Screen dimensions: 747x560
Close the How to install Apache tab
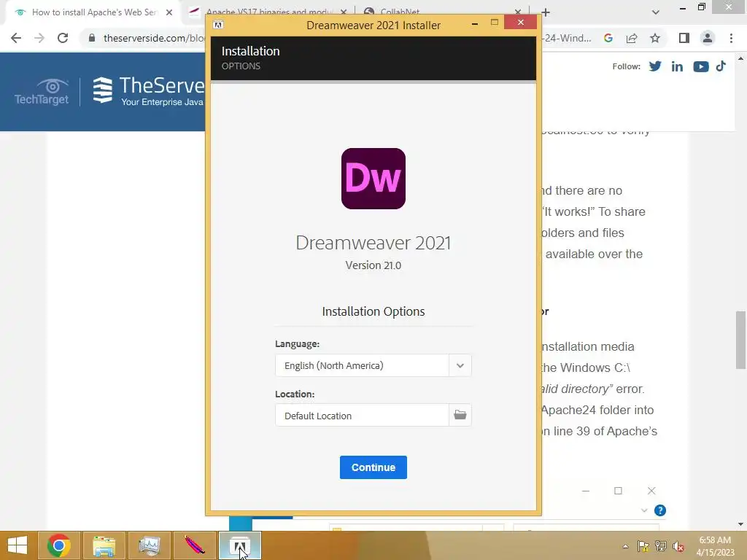tap(169, 12)
